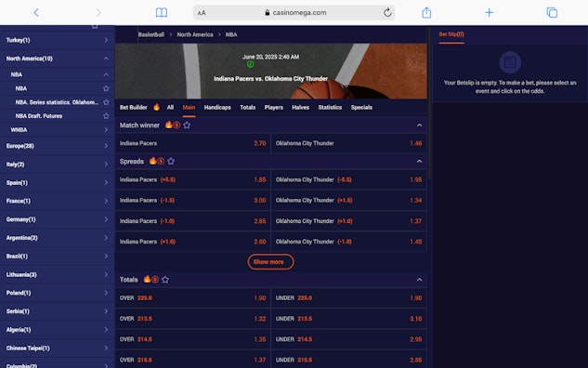
Task: Open the Safari share sheet icon
Action: tap(426, 12)
